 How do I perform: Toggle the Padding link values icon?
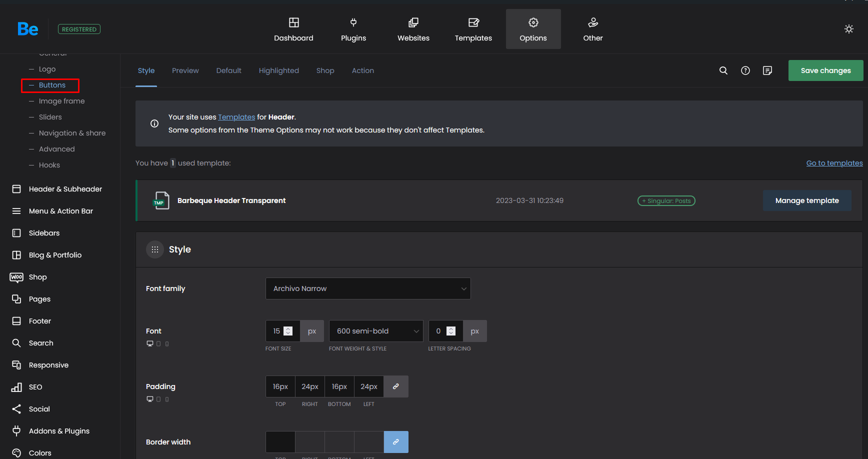(x=396, y=386)
